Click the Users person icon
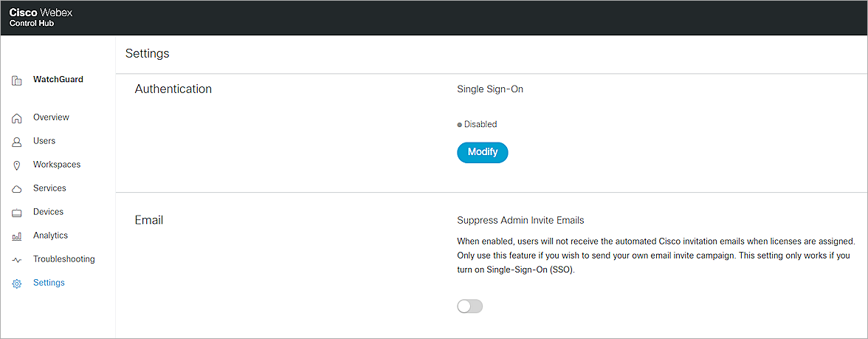 [17, 142]
